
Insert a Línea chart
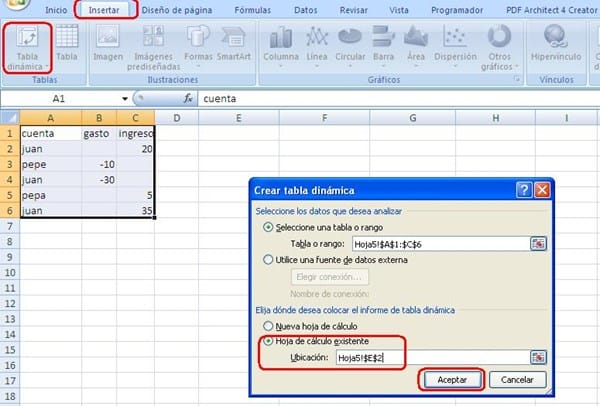click(317, 46)
